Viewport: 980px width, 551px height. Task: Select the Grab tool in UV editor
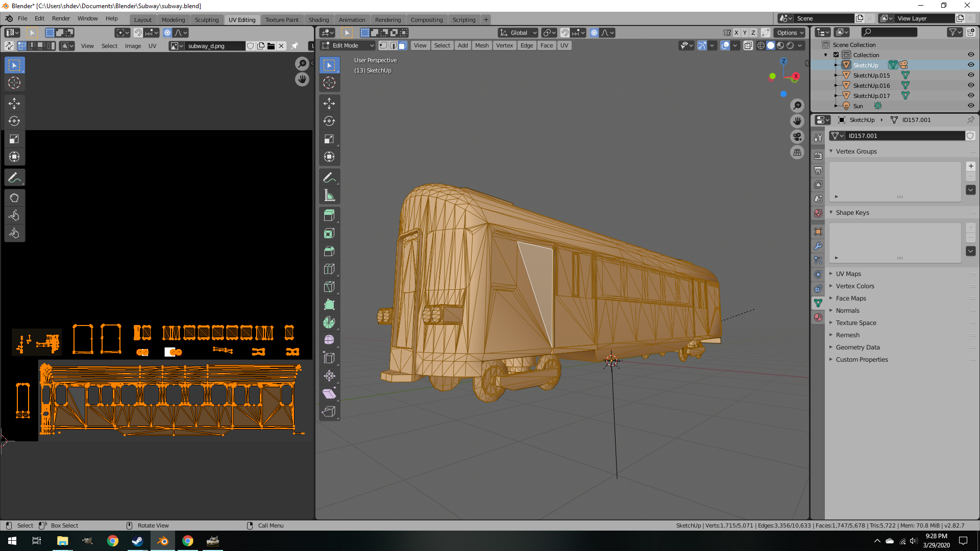pyautogui.click(x=14, y=198)
